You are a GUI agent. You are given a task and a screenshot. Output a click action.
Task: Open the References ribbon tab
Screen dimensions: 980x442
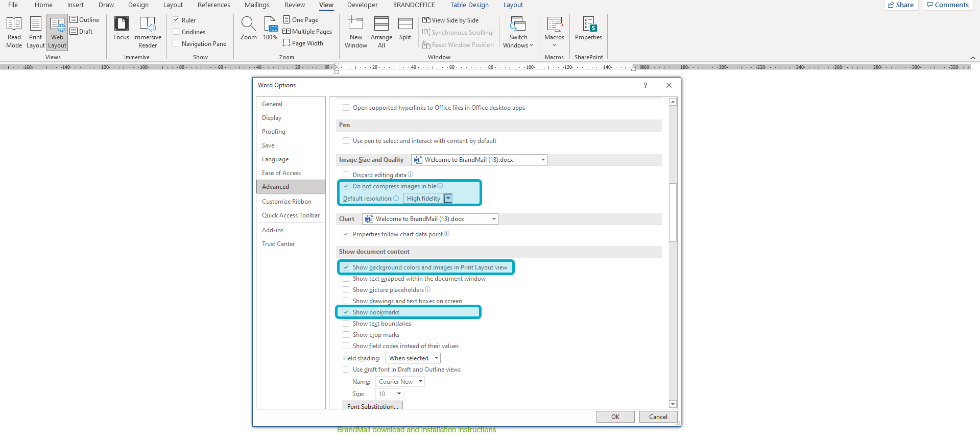click(x=214, y=5)
